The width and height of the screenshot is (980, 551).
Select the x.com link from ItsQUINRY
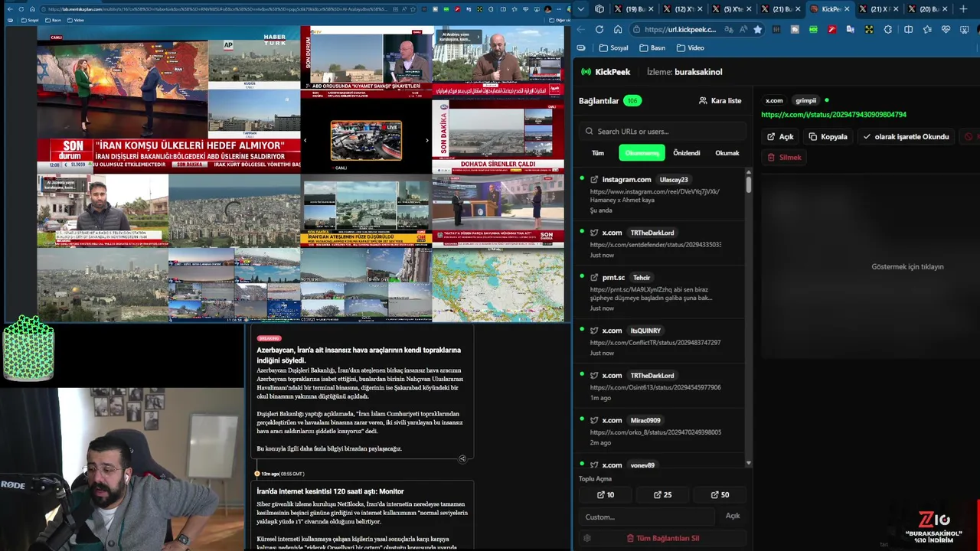pyautogui.click(x=661, y=341)
